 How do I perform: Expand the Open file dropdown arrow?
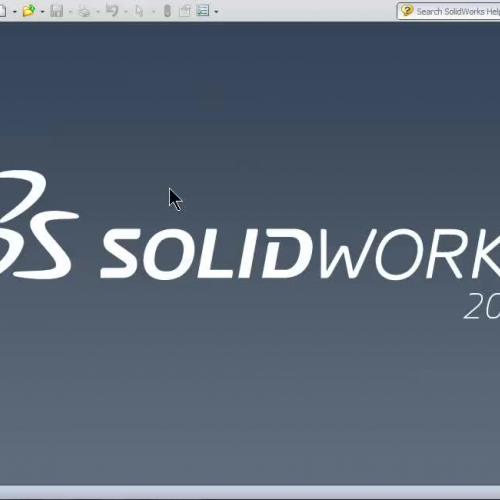[42, 12]
